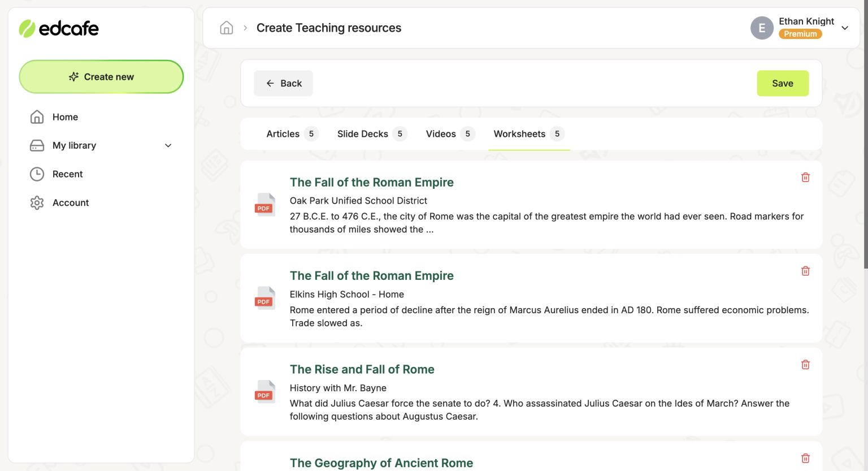Click 'Oak Park Unified School District' source text
The image size is (868, 471).
point(358,201)
